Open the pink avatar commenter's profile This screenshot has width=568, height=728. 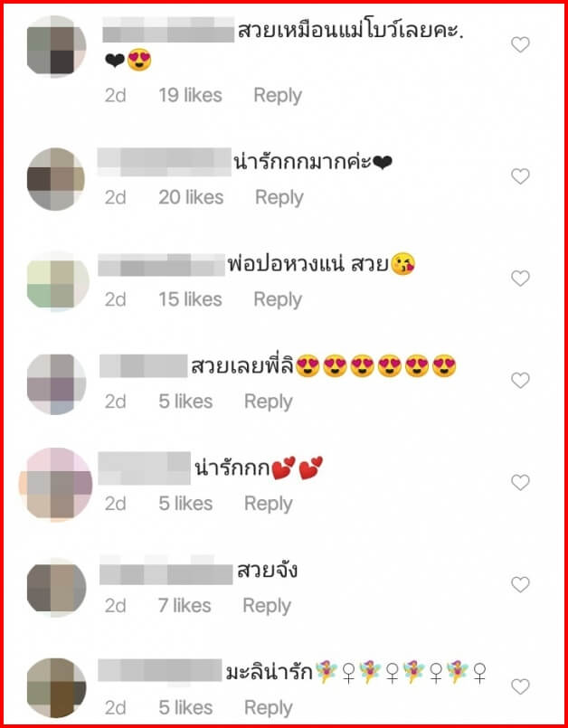pos(56,484)
